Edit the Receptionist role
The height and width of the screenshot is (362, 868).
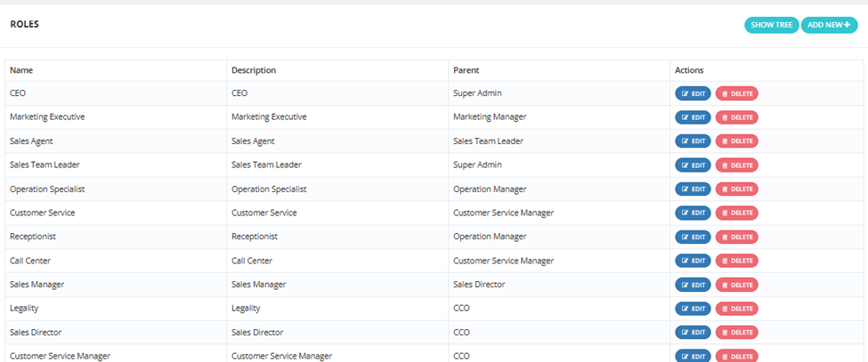(693, 237)
